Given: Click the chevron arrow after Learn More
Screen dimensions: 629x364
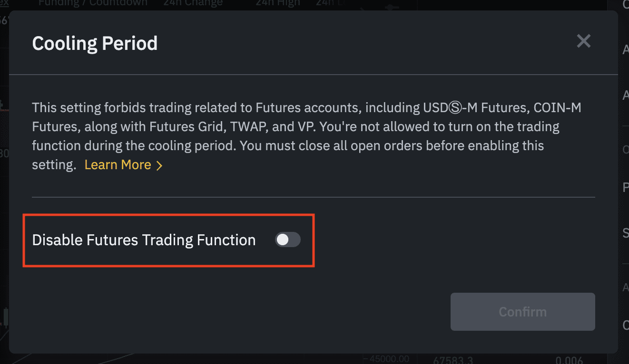Looking at the screenshot, I should click(159, 165).
